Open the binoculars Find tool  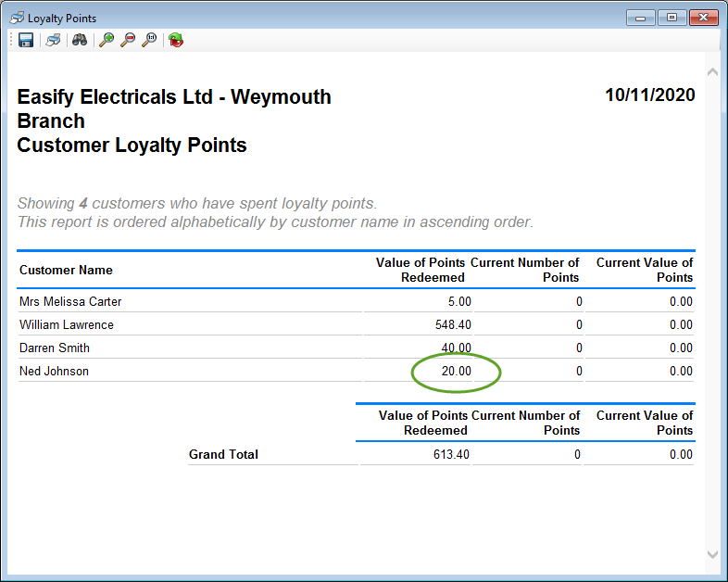(80, 40)
